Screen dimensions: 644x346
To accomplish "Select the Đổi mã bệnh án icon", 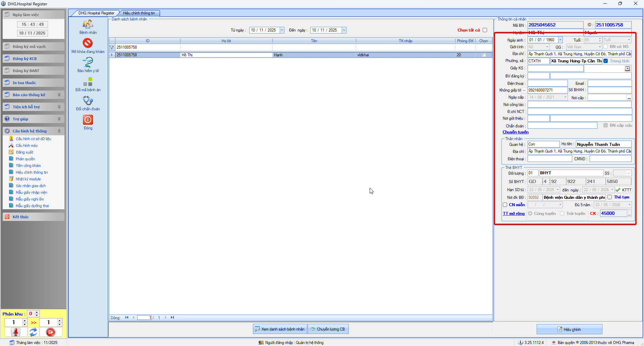I will [88, 81].
